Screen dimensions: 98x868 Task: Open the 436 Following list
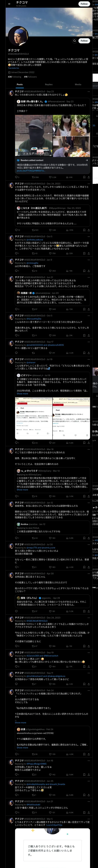coord(15,77)
